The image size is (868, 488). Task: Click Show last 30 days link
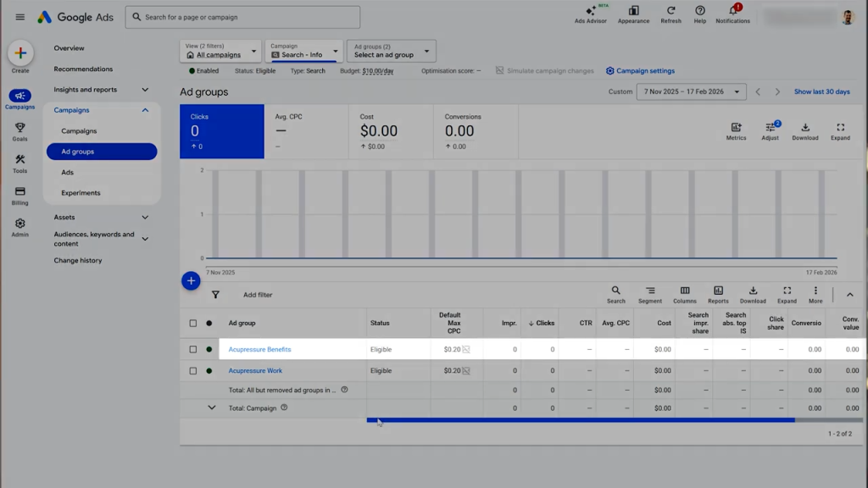821,91
